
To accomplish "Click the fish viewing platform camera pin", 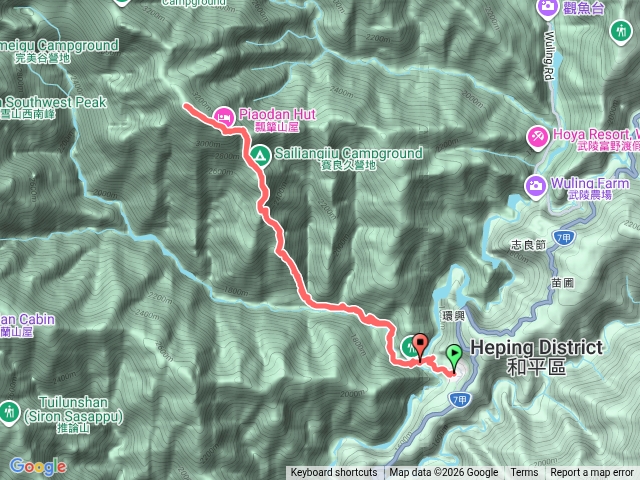I will point(548,8).
